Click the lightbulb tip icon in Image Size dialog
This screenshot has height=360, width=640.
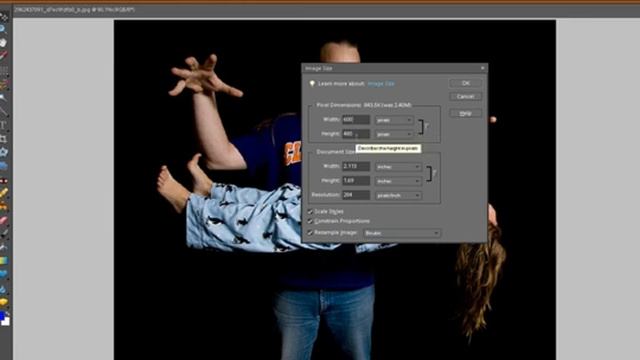tap(312, 84)
